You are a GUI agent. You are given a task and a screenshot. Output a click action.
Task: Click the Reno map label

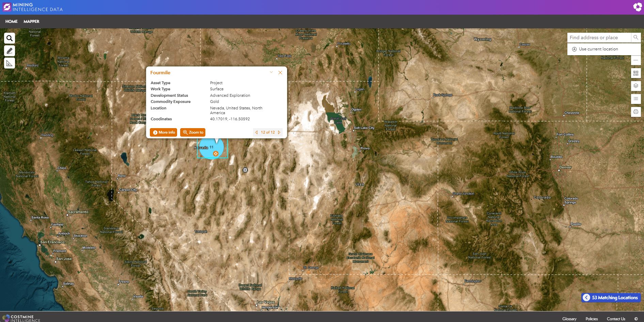[x=122, y=176]
